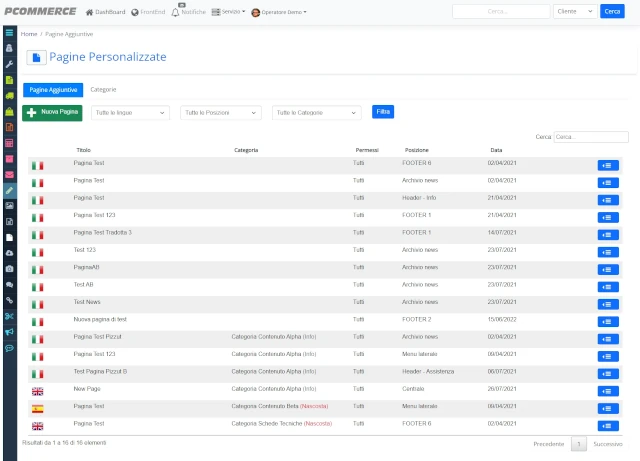Open actions button for Pagina Test Tradotta 3
Image resolution: width=640 pixels, height=461 pixels.
point(608,235)
